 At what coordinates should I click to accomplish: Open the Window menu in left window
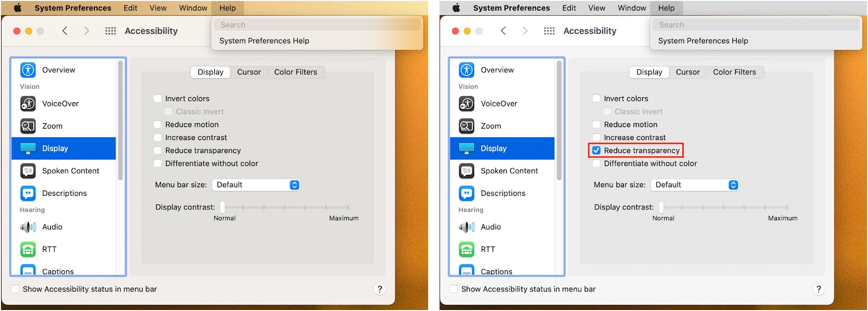click(x=193, y=8)
